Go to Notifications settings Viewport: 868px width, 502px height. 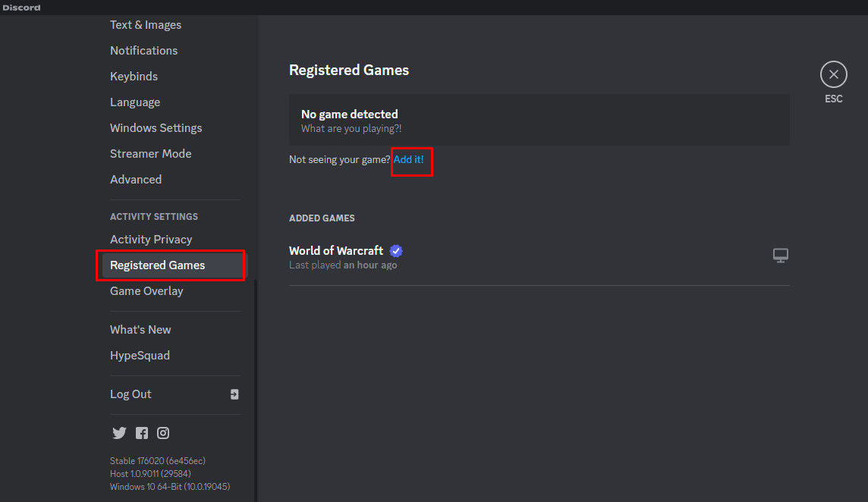point(143,51)
